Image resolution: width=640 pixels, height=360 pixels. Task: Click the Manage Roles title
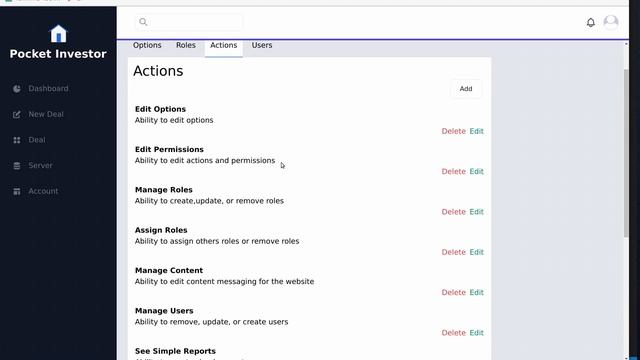coord(164,190)
